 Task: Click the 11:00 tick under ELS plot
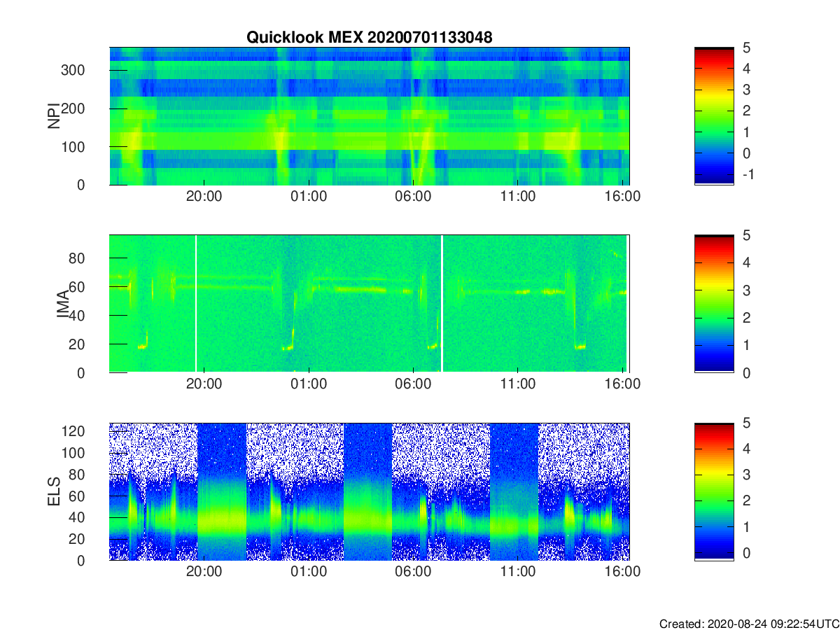517,572
